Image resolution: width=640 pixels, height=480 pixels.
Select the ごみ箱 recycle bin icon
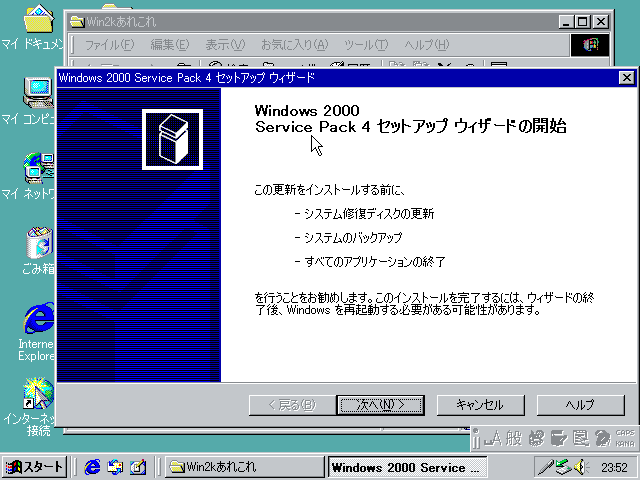click(x=39, y=251)
